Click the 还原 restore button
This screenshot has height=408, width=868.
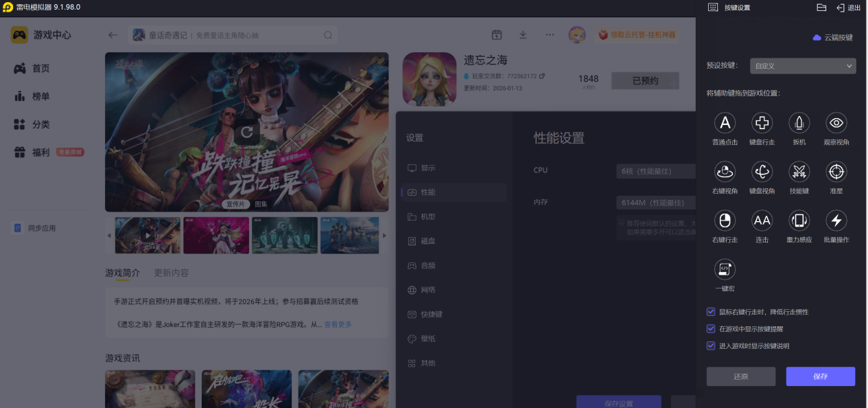point(741,376)
